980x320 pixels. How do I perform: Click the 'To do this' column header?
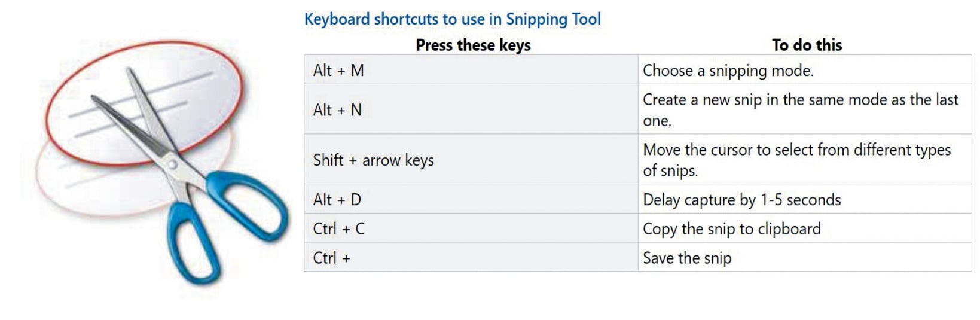pos(807,45)
